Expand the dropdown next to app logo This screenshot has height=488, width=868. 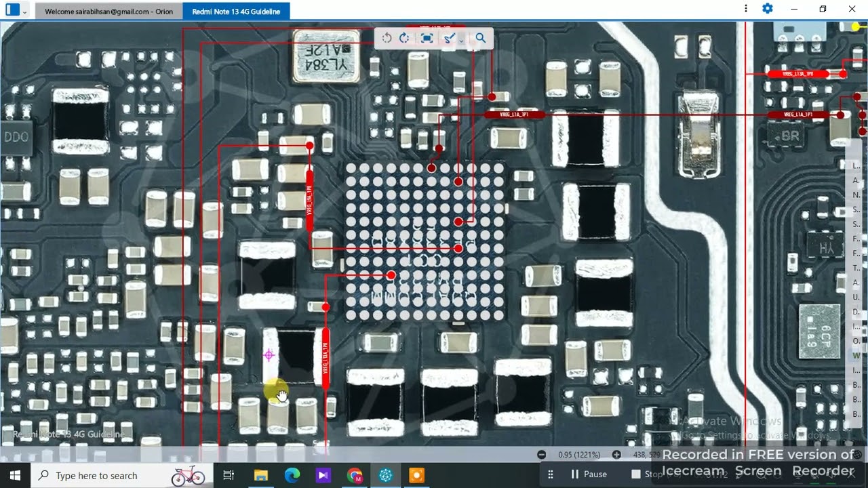tap(25, 12)
